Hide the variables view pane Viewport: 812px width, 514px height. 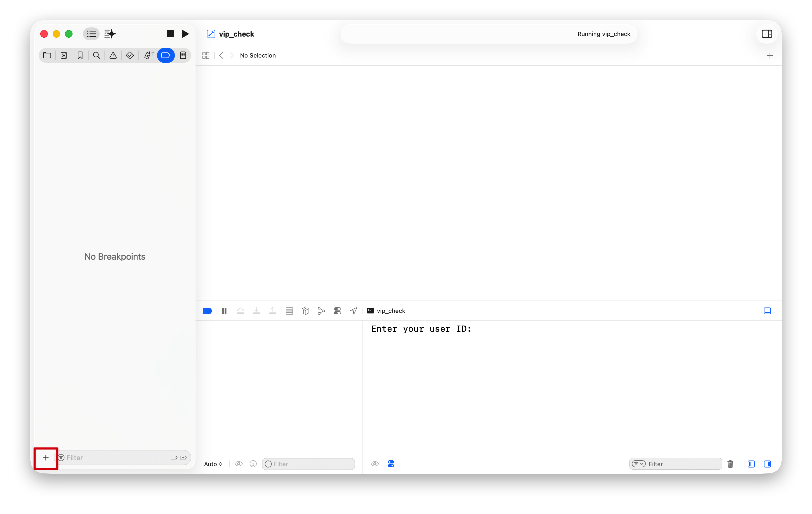tap(751, 464)
